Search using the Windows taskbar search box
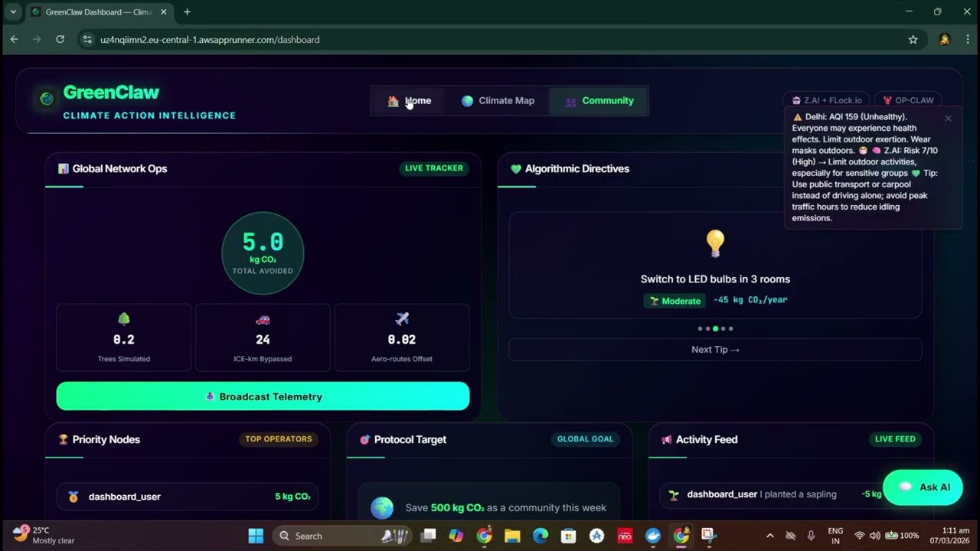This screenshot has width=980, height=551. (341, 536)
